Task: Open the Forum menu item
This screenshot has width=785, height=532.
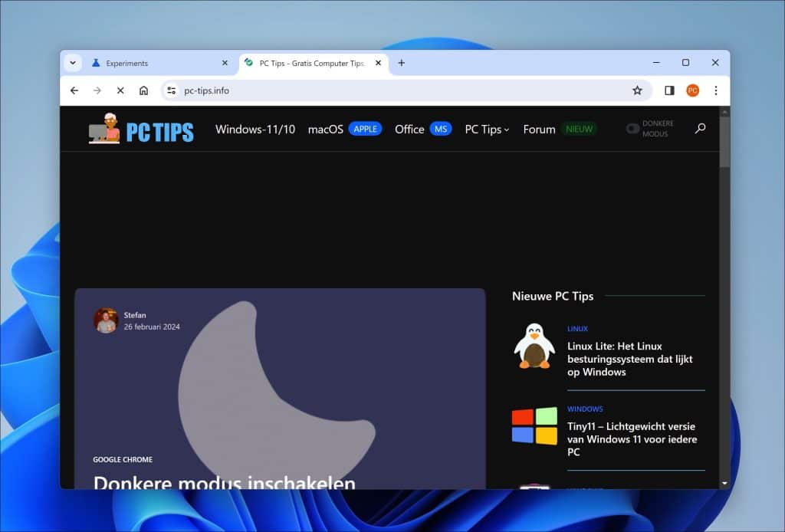Action: pos(539,129)
